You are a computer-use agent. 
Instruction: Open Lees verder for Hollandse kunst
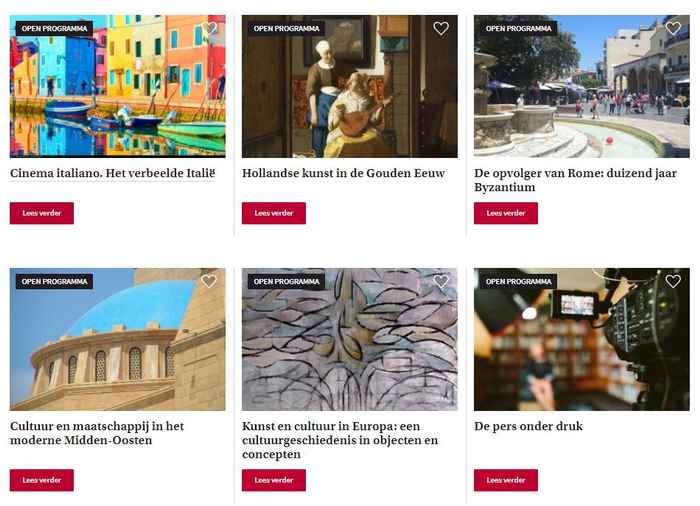tap(274, 213)
